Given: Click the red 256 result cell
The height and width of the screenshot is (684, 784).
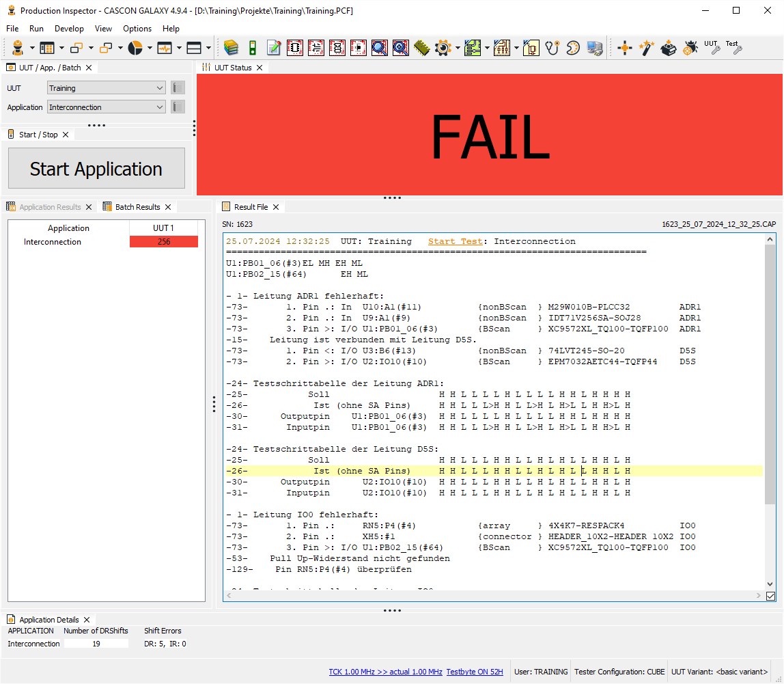Looking at the screenshot, I should coord(163,242).
